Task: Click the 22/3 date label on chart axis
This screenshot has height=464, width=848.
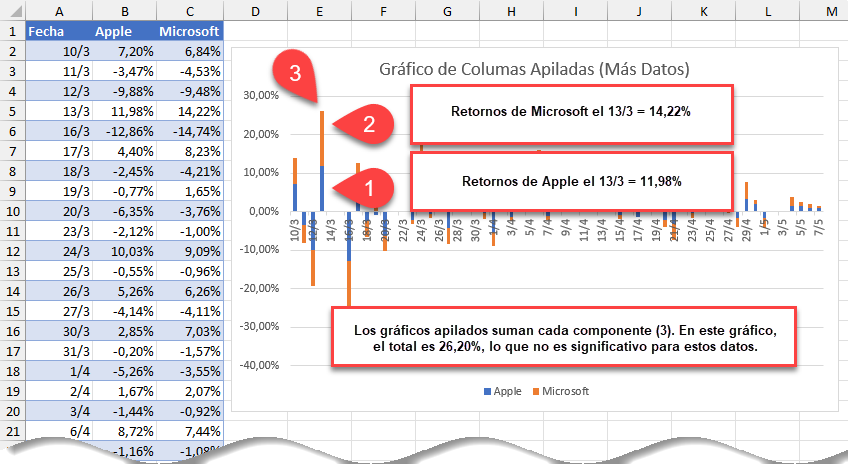Action: [403, 228]
